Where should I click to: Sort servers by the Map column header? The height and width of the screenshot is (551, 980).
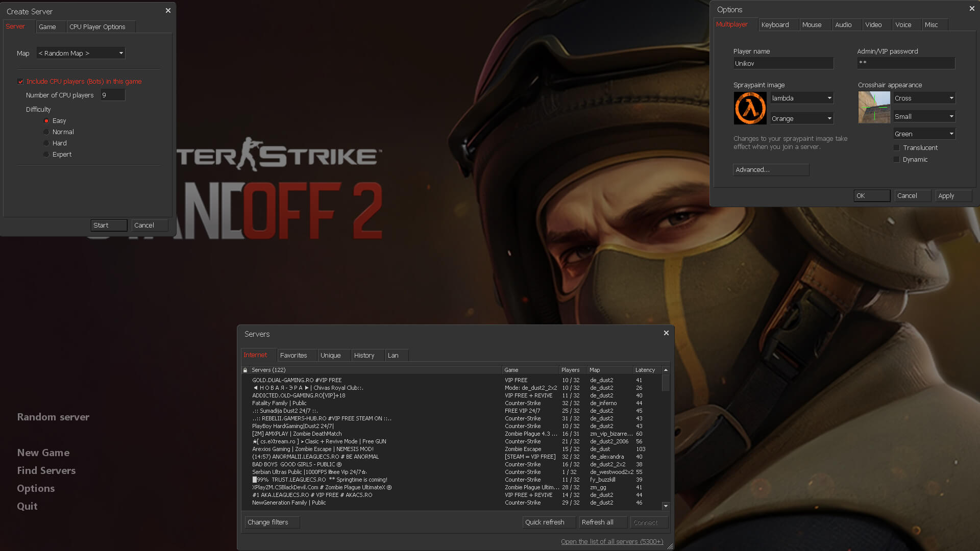[x=610, y=370]
